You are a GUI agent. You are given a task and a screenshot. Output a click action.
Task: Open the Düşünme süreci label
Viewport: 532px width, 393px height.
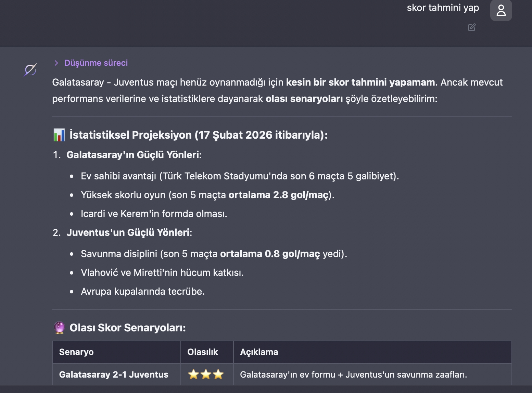pyautogui.click(x=96, y=63)
